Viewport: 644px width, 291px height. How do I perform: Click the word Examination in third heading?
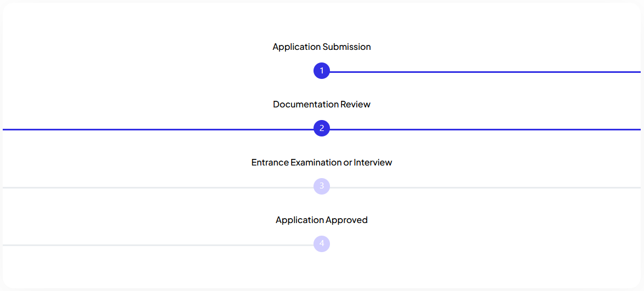[x=316, y=162]
